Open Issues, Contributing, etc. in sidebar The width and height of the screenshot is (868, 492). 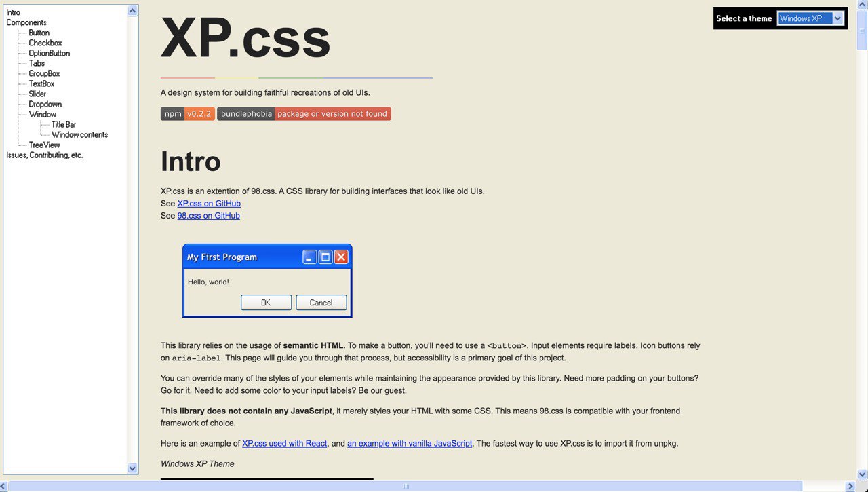(x=44, y=155)
